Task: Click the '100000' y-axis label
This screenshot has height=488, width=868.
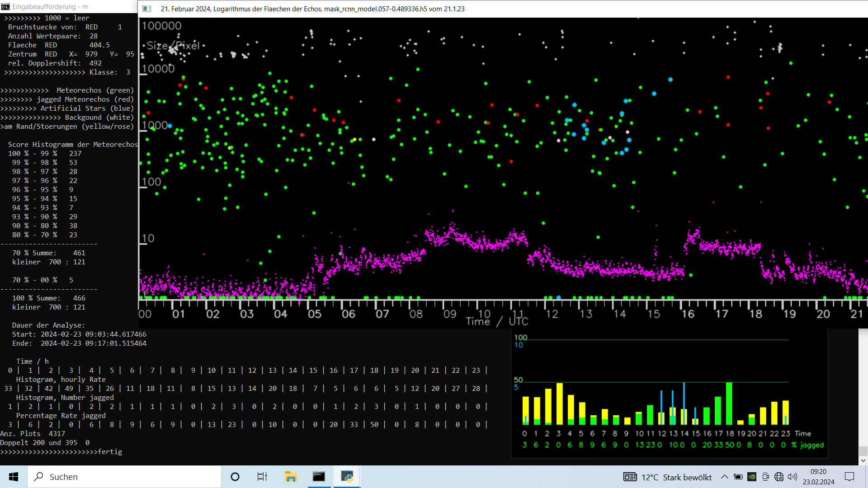Action: click(x=161, y=26)
